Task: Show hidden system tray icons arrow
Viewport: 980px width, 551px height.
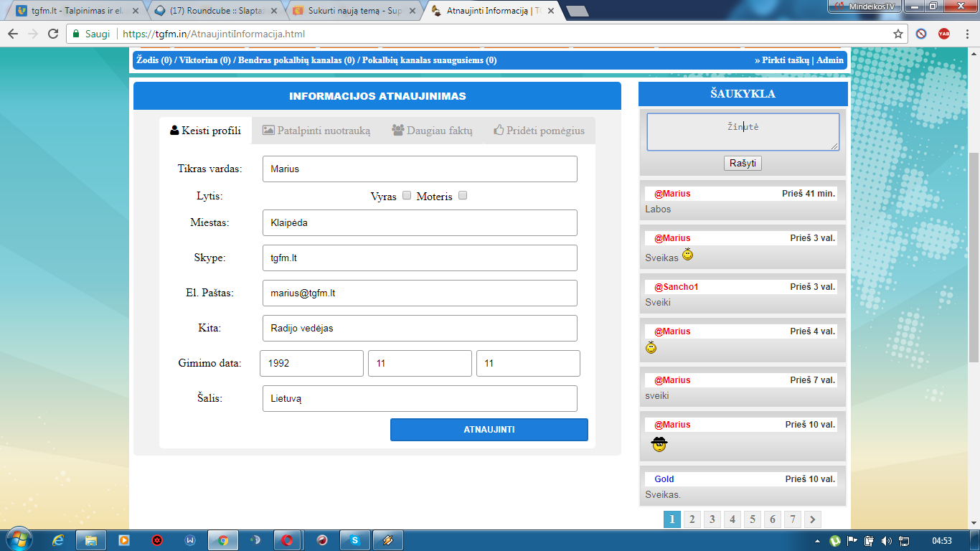Action: click(x=818, y=540)
